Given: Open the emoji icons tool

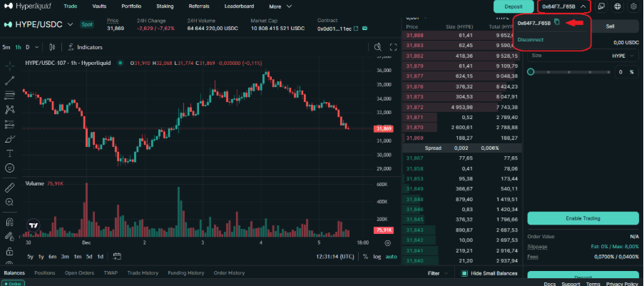Looking at the screenshot, I should [x=9, y=168].
